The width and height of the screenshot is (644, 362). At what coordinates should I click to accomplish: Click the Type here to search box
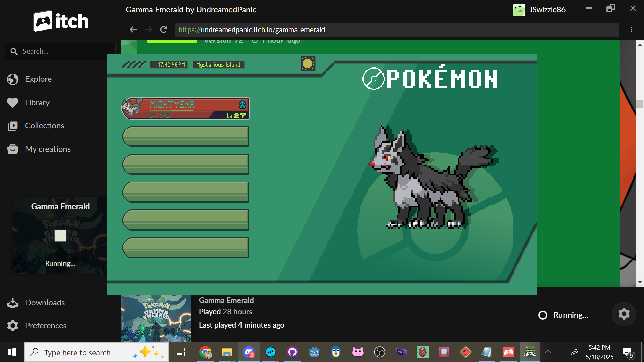(x=97, y=352)
